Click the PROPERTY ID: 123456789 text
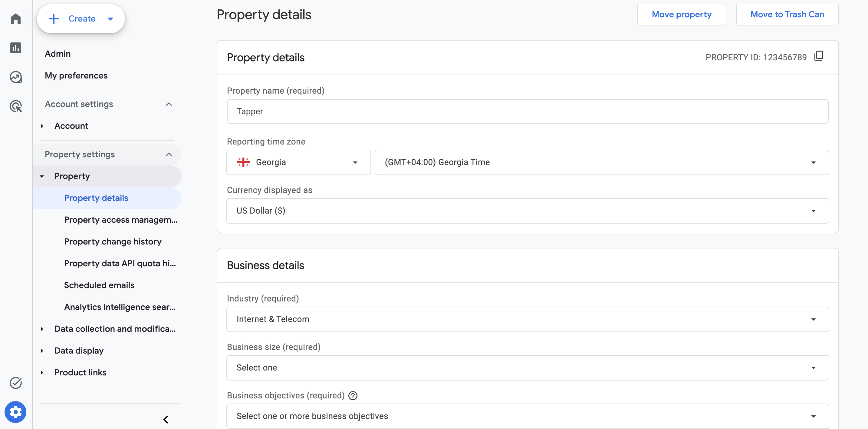Screen dimensions: 868x429 756,57
